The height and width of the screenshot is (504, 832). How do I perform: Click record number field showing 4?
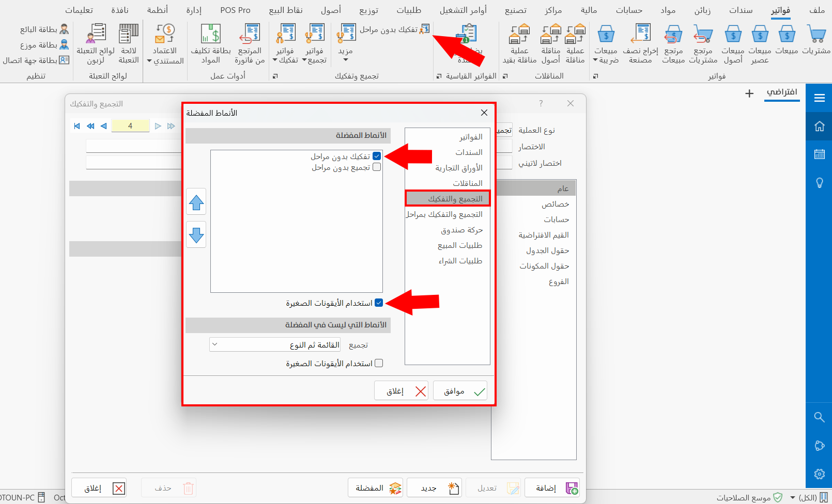click(x=130, y=126)
